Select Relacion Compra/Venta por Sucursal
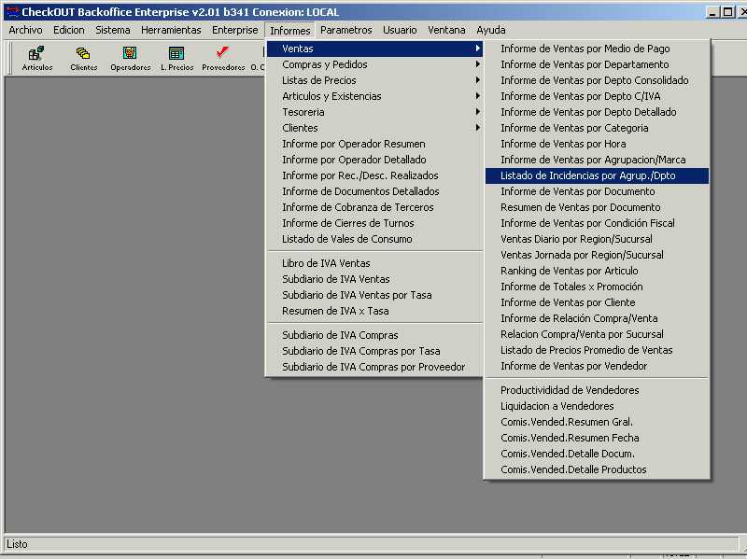 click(x=597, y=334)
